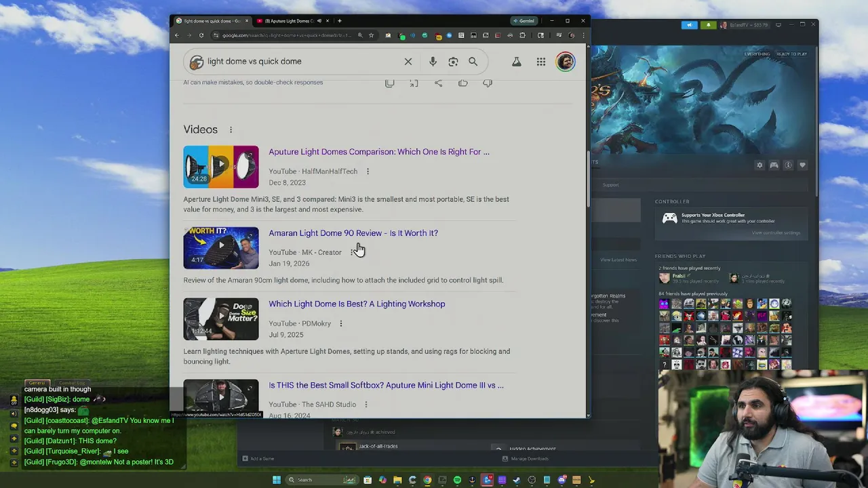This screenshot has height=488, width=868.
Task: Open View Latest News in Steam
Action: pos(618,260)
